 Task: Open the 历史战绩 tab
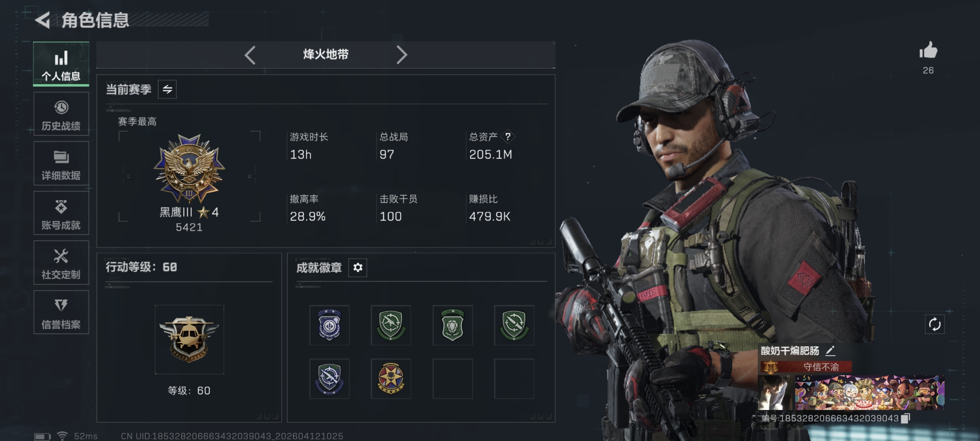[61, 114]
